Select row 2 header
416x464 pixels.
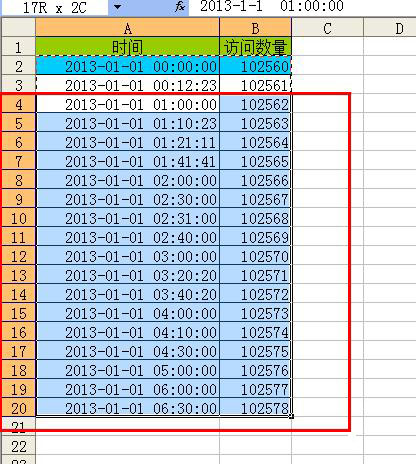[x=18, y=66]
